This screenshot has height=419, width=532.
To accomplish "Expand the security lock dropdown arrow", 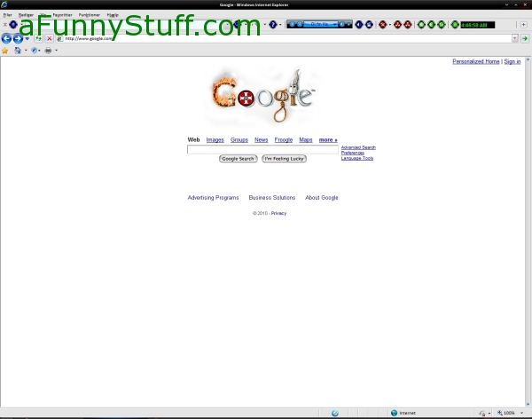I will pos(489,413).
